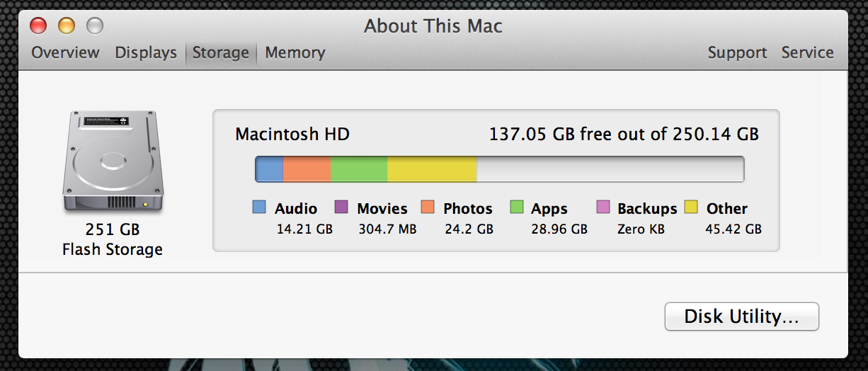Click the Movies label

(x=382, y=208)
